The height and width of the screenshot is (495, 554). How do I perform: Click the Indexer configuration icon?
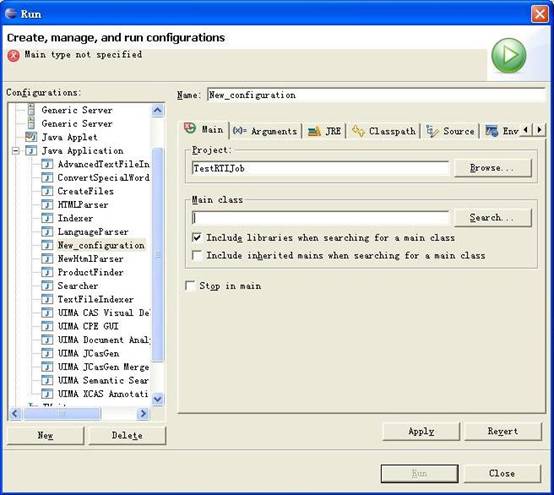[x=47, y=218]
